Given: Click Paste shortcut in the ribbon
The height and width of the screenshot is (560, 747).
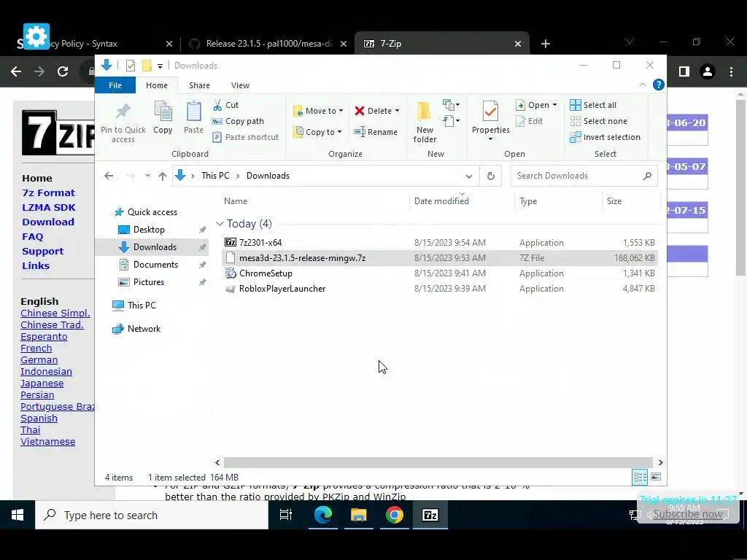Looking at the screenshot, I should coord(246,137).
